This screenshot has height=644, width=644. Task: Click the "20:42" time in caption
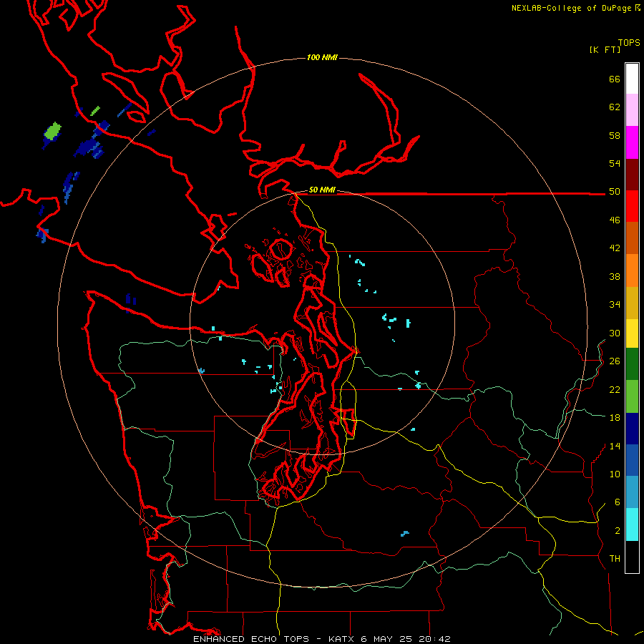(434, 639)
